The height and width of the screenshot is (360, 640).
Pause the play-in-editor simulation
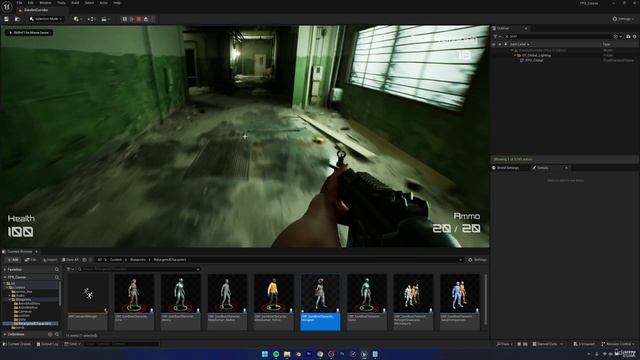(x=125, y=19)
